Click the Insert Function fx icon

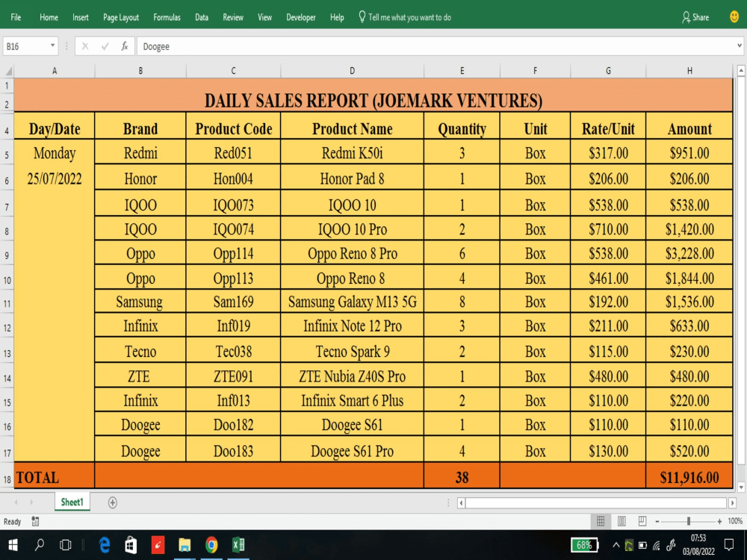coord(124,46)
